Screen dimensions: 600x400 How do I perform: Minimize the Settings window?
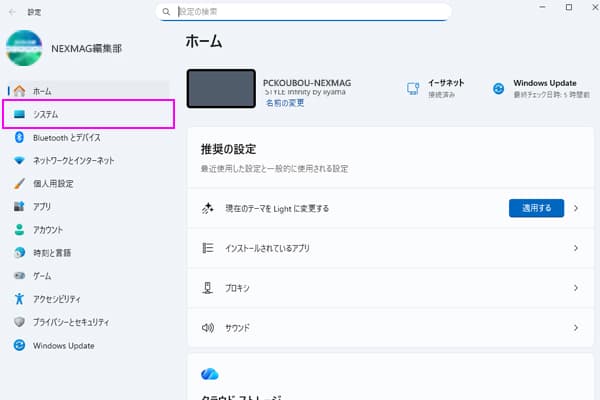[x=542, y=7]
